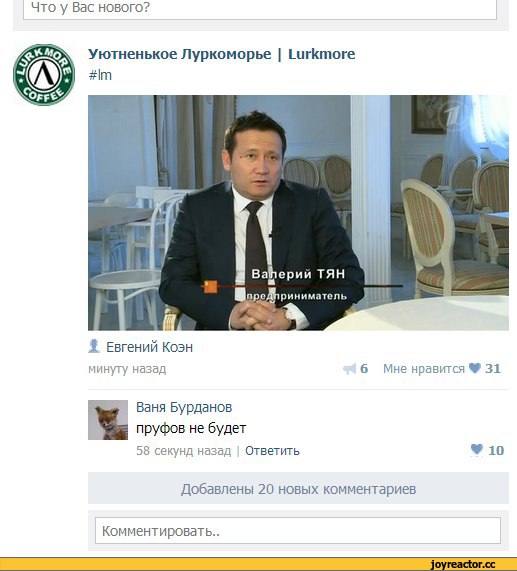Image resolution: width=517 pixels, height=571 pixels.
Task: Click the repost megaphone icon
Action: pos(350,369)
